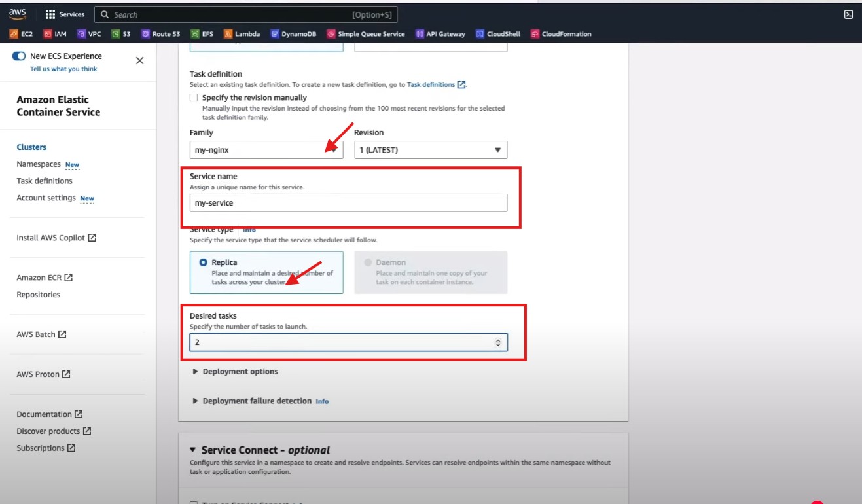Go to Task definitions in sidebar
This screenshot has width=862, height=504.
(x=45, y=181)
